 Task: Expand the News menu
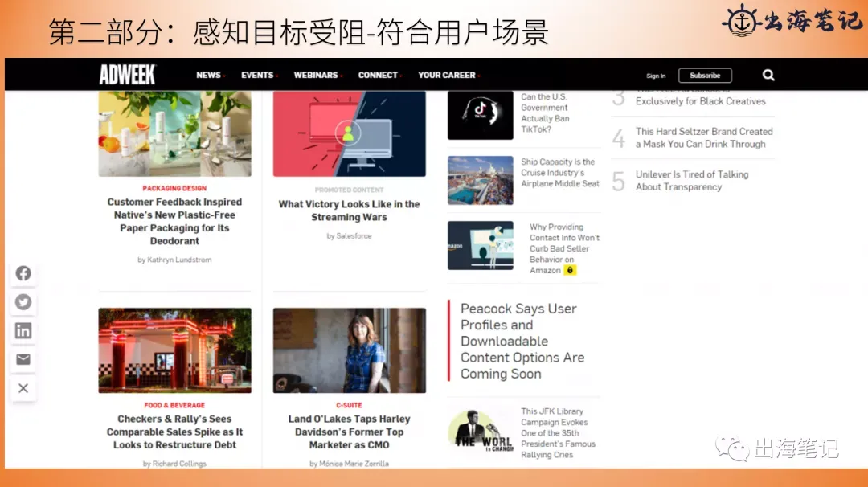[x=210, y=75]
